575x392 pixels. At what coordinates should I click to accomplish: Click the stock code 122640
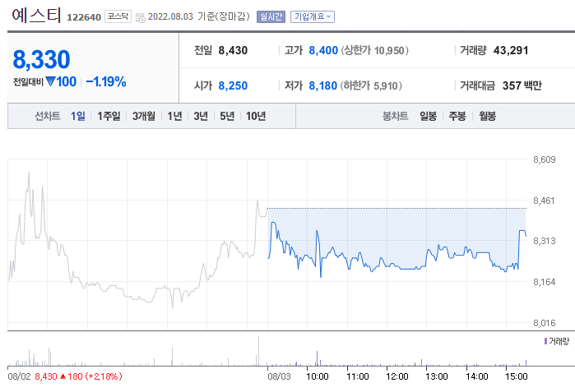tap(84, 17)
